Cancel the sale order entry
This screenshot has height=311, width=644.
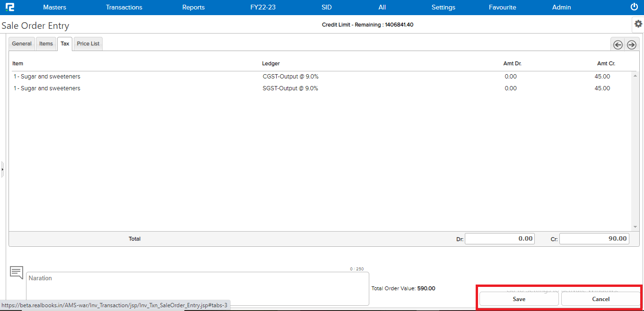point(600,299)
